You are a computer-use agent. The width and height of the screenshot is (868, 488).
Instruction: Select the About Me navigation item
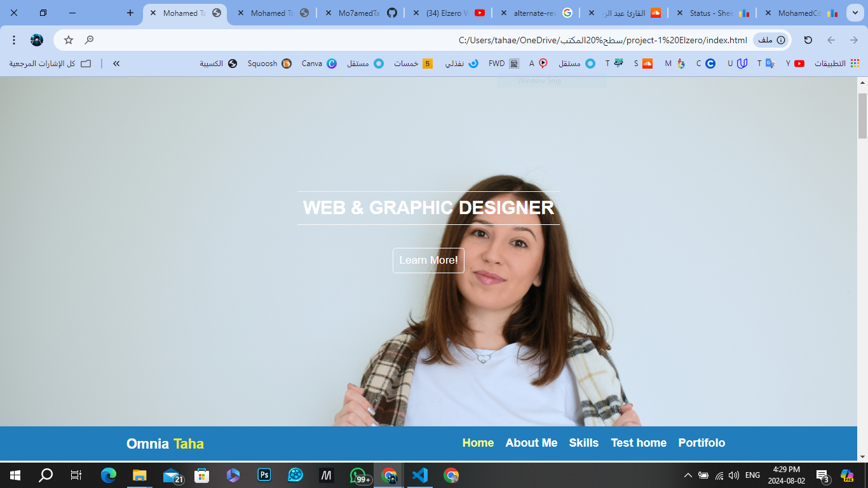pos(531,443)
